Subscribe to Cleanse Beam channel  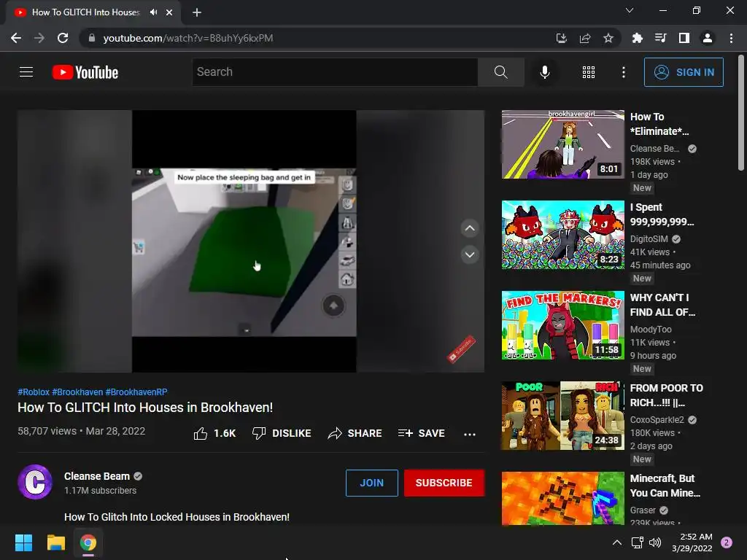[444, 483]
